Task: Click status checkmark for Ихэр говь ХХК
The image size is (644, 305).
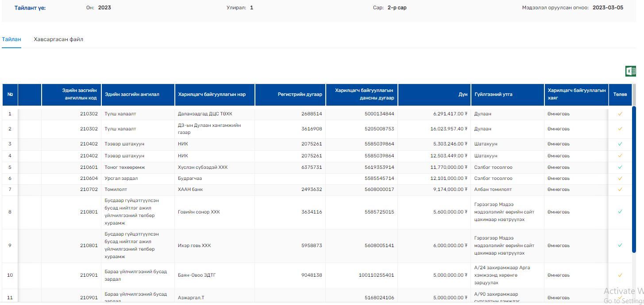Action: [620, 245]
